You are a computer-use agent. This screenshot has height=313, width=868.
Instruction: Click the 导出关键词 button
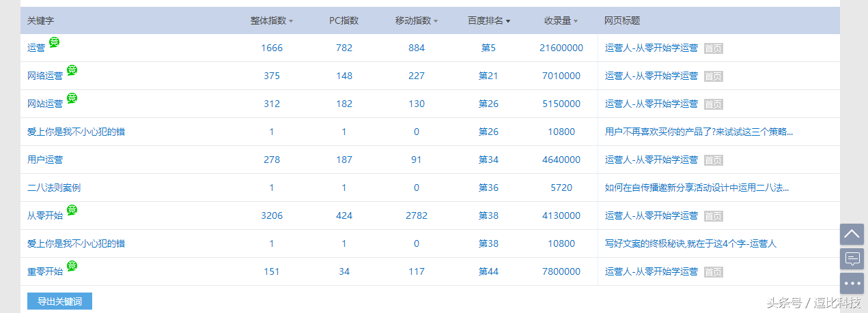[x=59, y=301]
